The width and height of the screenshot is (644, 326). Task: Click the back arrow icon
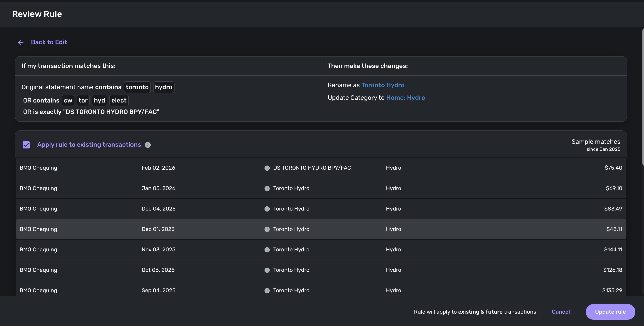pos(21,42)
